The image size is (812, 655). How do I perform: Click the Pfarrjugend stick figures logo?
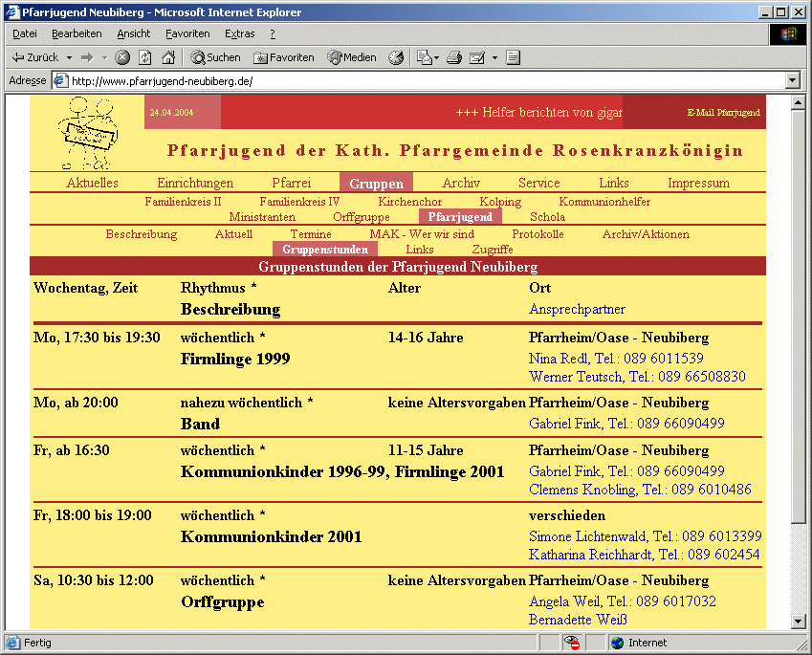(88, 133)
